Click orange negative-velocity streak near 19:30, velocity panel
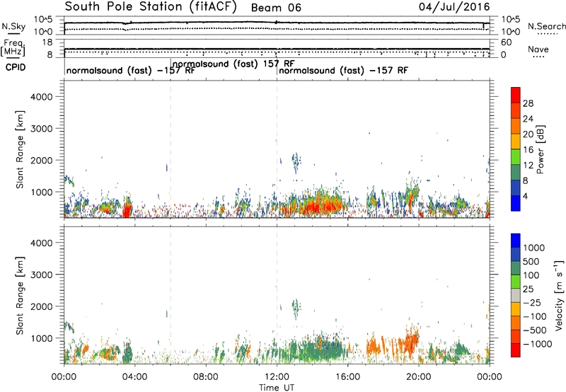 click(x=410, y=341)
